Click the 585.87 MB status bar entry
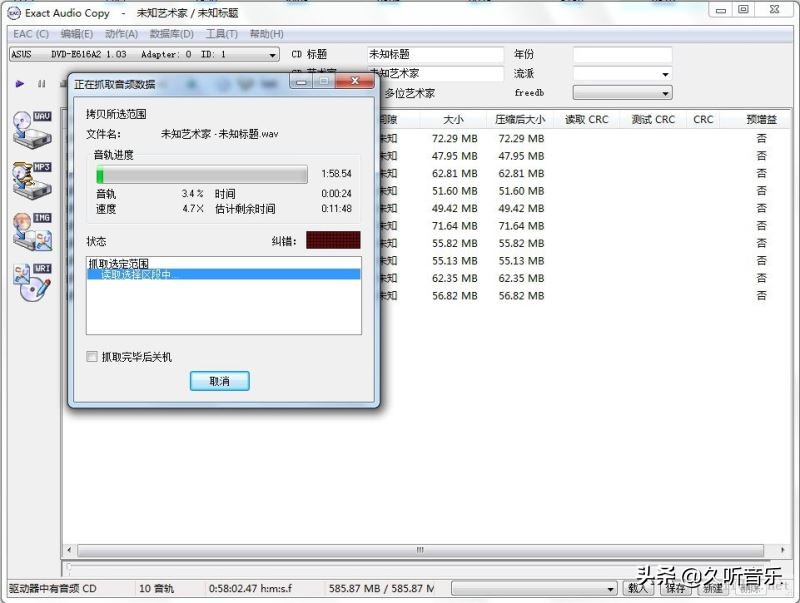This screenshot has width=800, height=603. 381,589
